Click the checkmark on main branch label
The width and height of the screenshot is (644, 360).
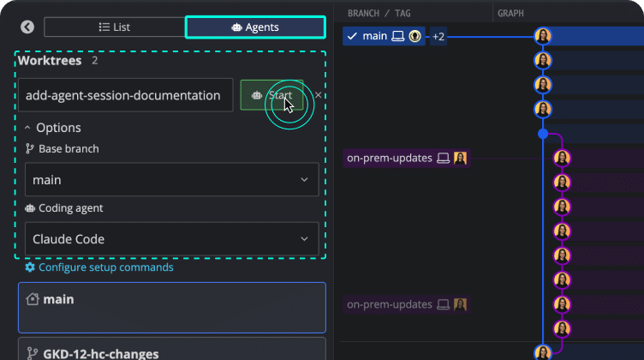352,36
